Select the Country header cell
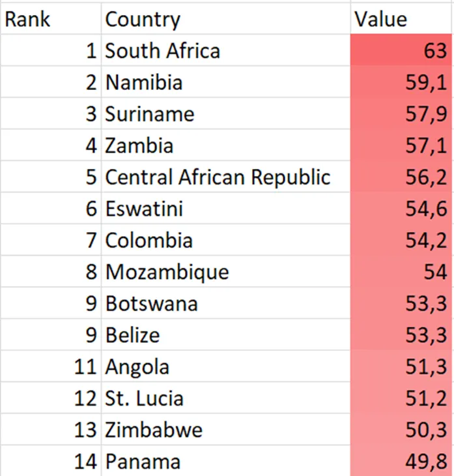The height and width of the screenshot is (476, 454). tap(225, 18)
